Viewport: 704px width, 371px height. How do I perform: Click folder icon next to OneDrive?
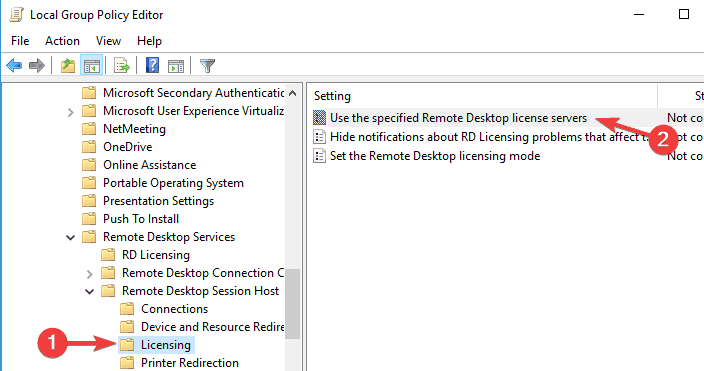(x=89, y=147)
